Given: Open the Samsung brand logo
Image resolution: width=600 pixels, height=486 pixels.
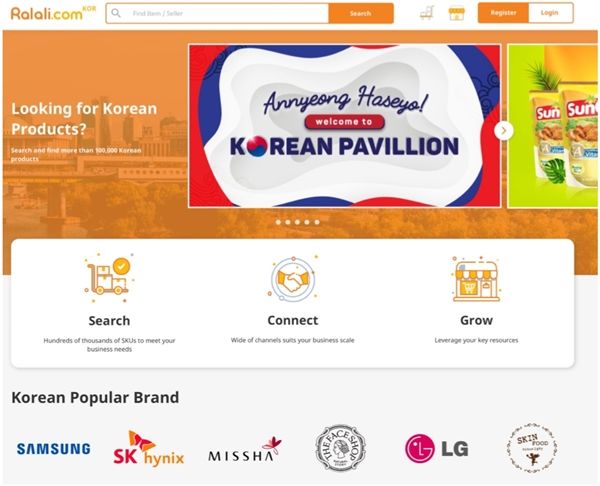Looking at the screenshot, I should 54,448.
